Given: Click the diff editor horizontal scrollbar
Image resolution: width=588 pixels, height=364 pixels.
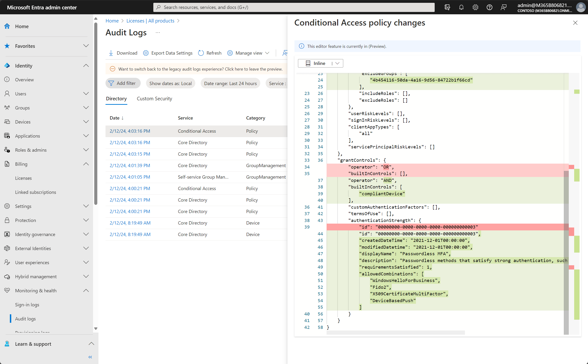Looking at the screenshot, I should 395,332.
